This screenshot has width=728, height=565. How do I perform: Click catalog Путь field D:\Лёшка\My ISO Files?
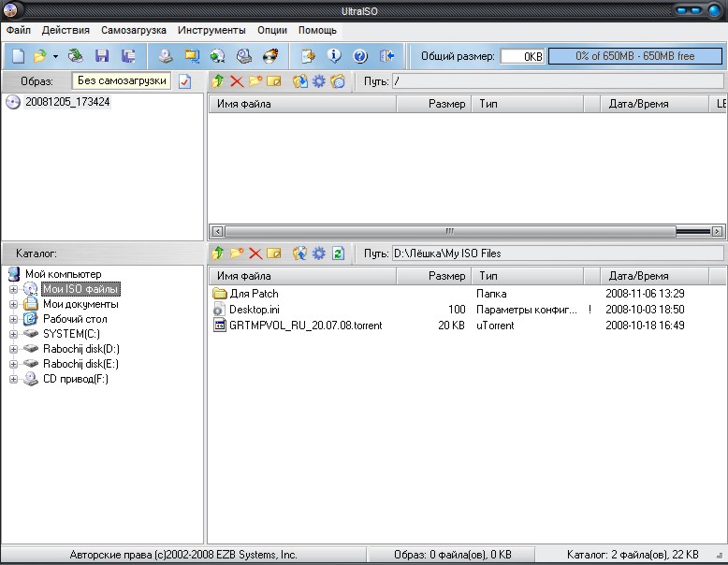558,254
